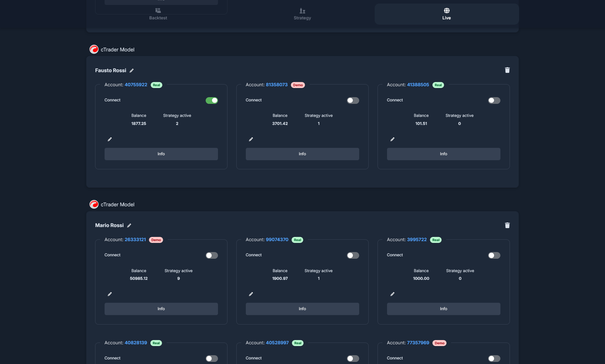
Task: Click balance value 3701.42
Action: point(280,124)
